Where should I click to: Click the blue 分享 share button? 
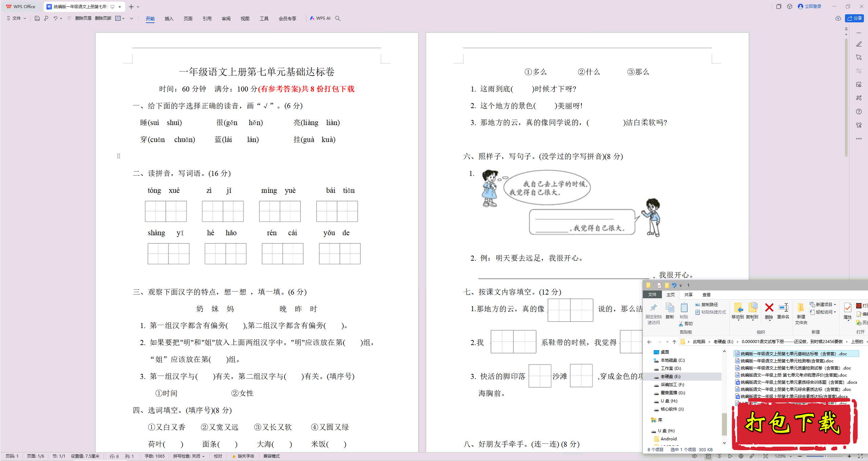[854, 18]
